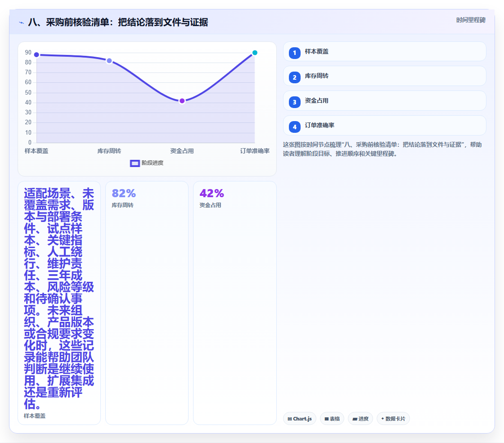Click the 表格 tag chip
This screenshot has height=443, width=504.
[332, 419]
